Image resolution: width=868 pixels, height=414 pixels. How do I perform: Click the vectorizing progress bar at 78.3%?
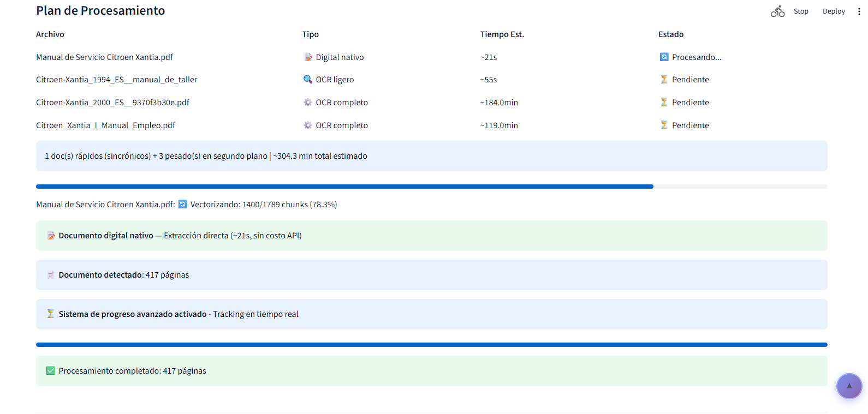coord(344,187)
